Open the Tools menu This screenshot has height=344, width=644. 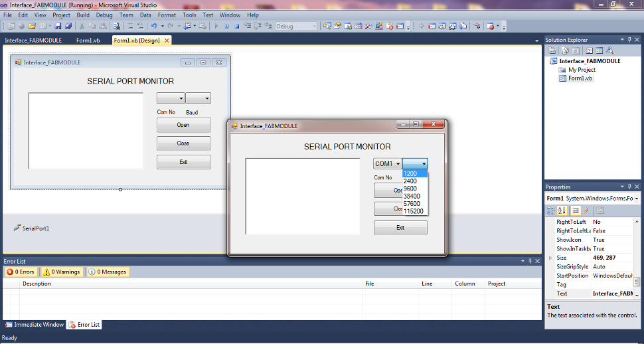pyautogui.click(x=189, y=15)
